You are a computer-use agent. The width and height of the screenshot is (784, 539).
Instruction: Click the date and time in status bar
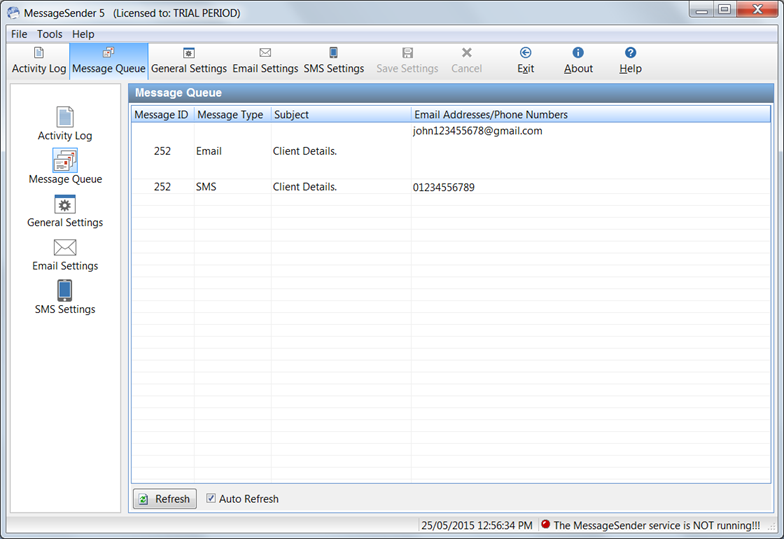(476, 526)
